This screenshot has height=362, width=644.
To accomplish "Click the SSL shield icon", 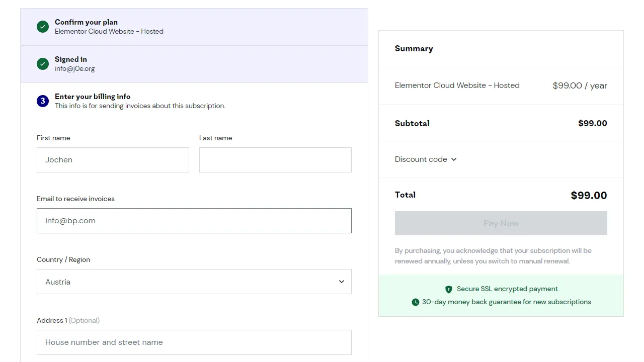I will click(449, 290).
